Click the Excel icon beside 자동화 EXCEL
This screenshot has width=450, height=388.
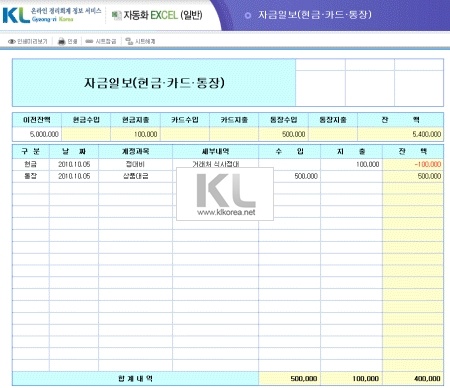tap(117, 15)
